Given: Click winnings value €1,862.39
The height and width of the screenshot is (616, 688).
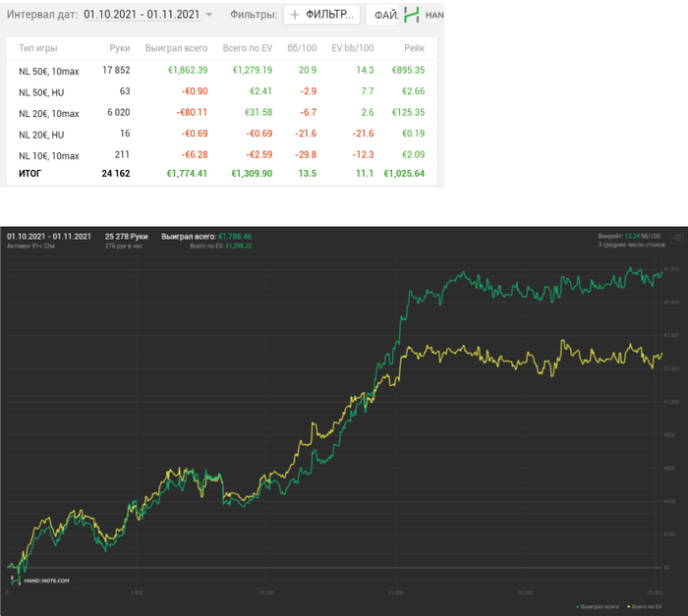Looking at the screenshot, I should click(188, 70).
